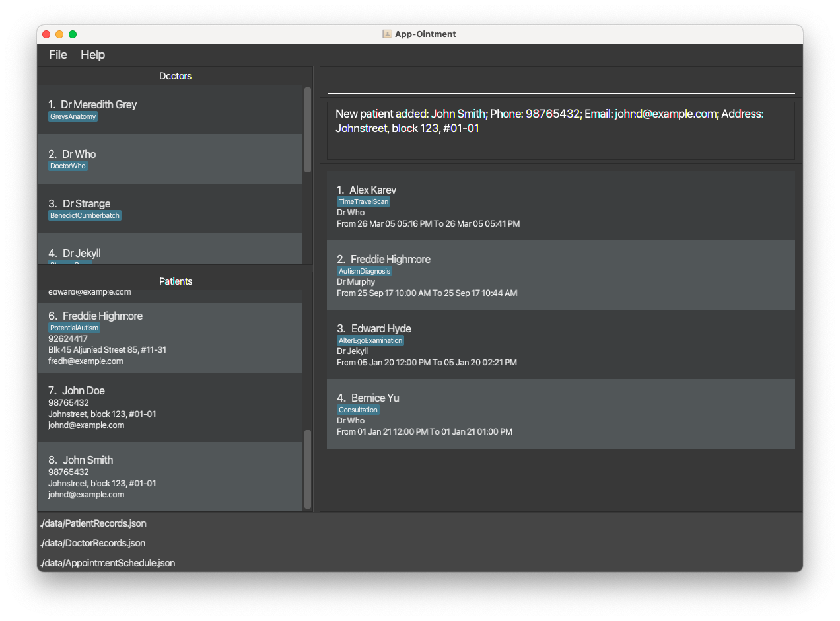Click the BenedictCumberbatch tag
Viewport: 840px width, 621px height.
(85, 215)
